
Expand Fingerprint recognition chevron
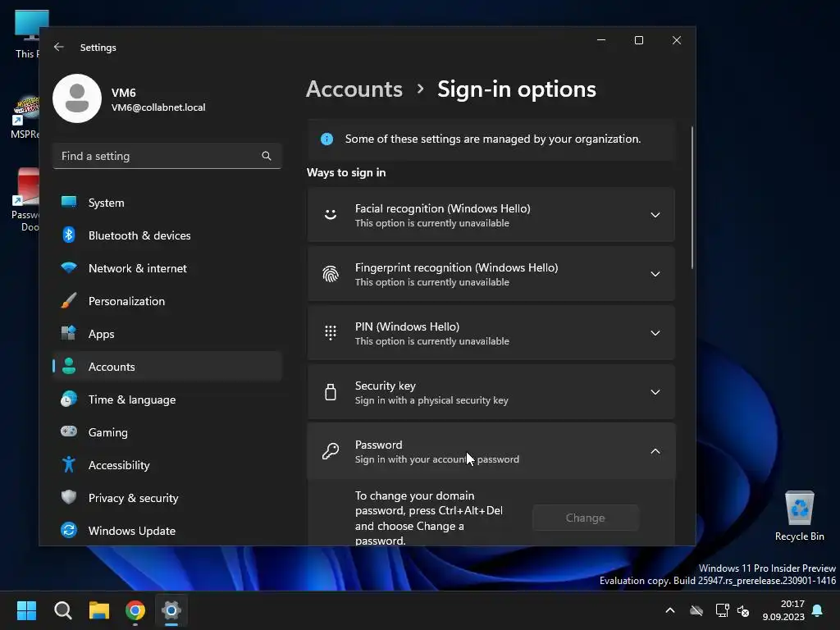[655, 274]
